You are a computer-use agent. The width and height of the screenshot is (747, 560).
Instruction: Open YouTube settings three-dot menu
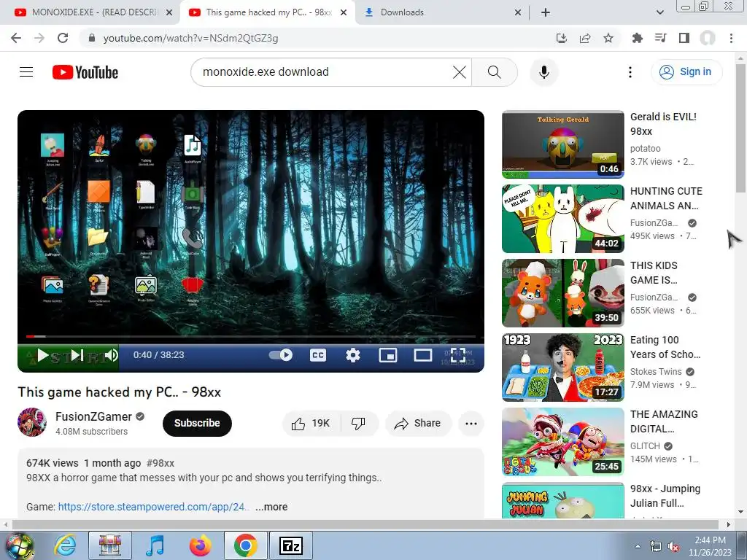point(630,72)
